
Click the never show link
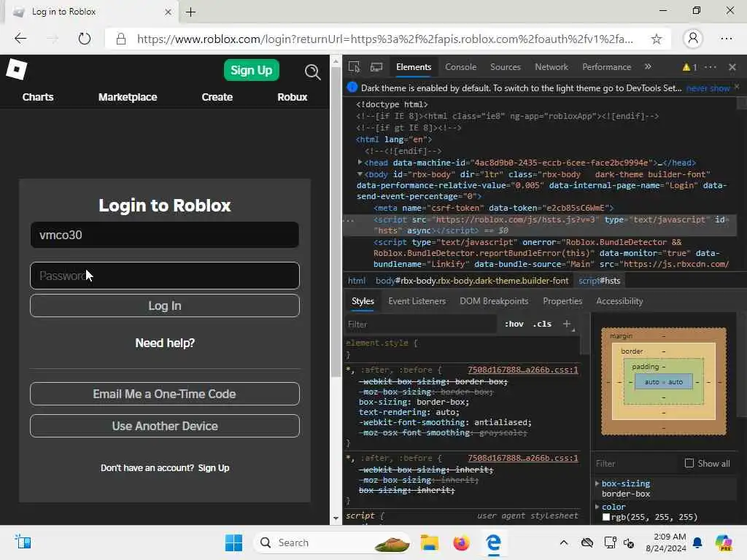(x=708, y=88)
